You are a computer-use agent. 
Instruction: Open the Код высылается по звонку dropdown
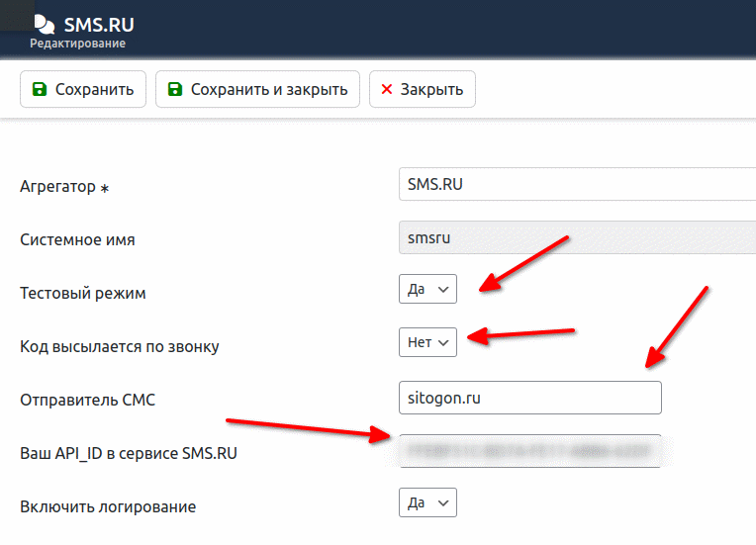427,342
